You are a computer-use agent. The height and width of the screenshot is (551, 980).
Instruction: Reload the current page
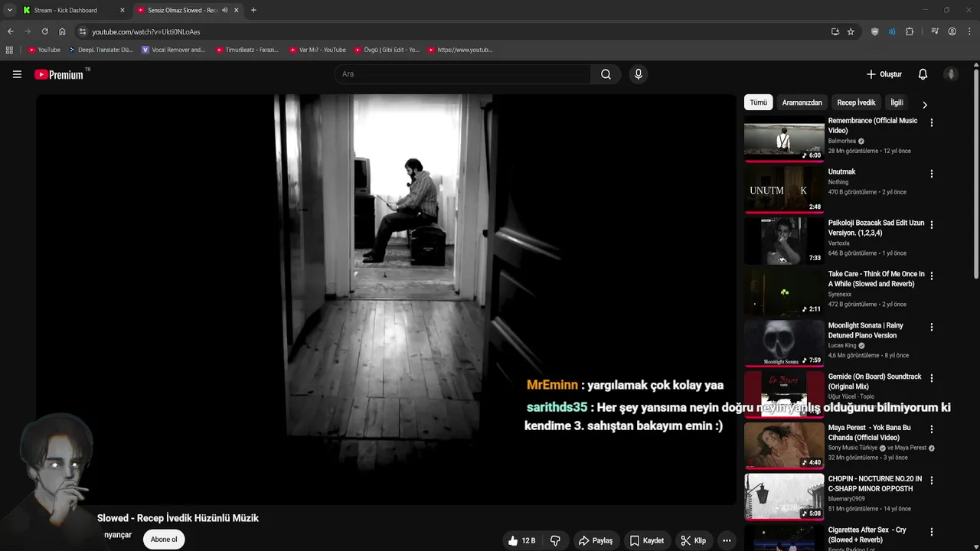pos(44,31)
